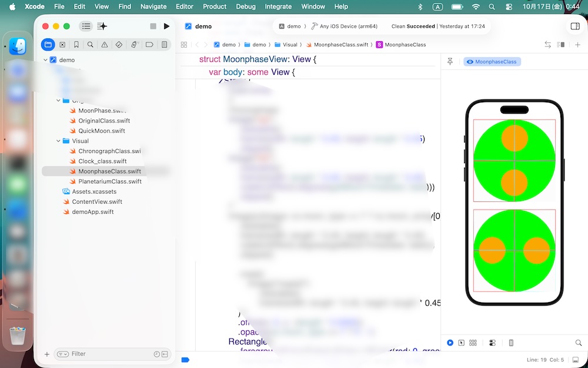Open the Breakpoint navigator

(149, 45)
